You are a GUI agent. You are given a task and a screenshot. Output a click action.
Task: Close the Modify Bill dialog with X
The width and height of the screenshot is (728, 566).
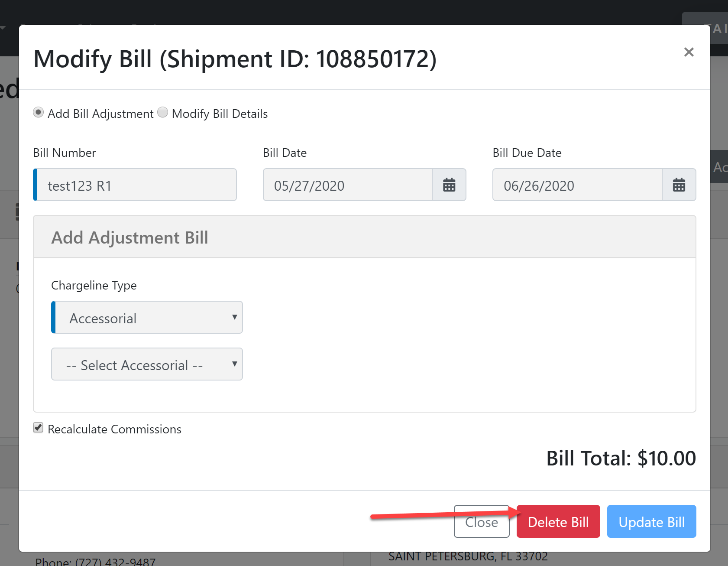(689, 52)
